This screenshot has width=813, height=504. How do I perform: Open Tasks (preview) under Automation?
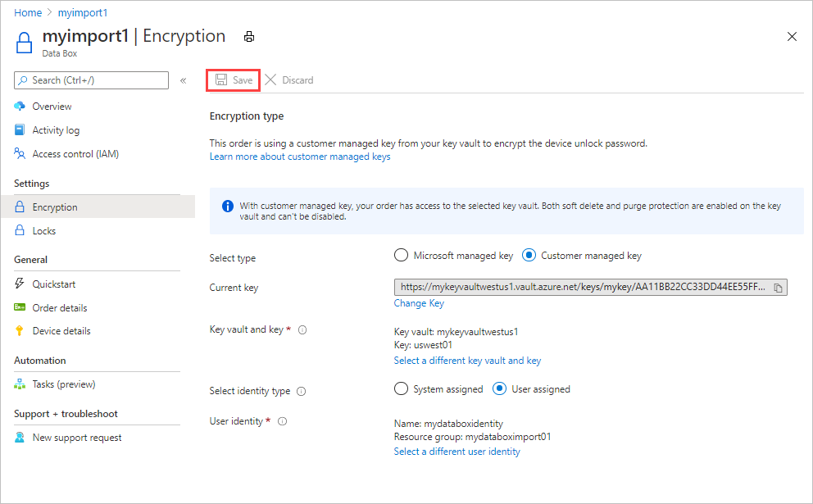(64, 384)
